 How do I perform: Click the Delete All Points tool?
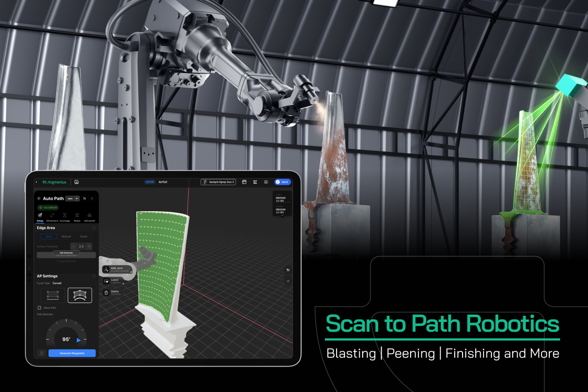click(x=107, y=292)
